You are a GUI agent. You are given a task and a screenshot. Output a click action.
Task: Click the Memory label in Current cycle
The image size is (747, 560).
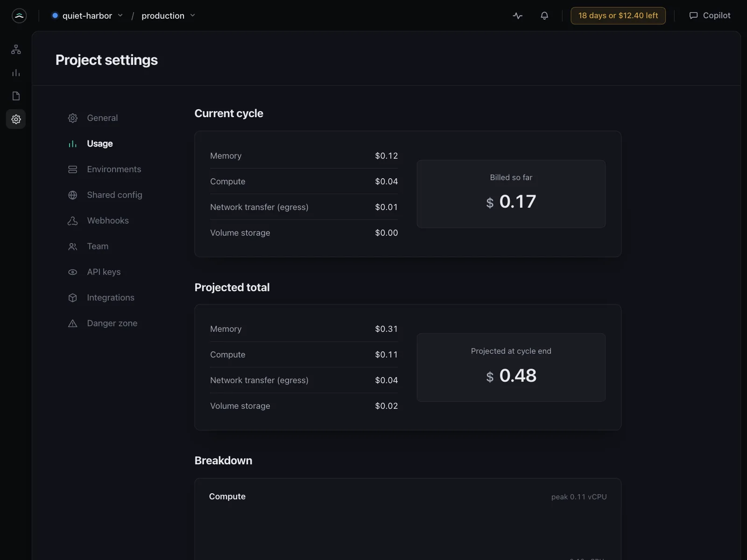[x=226, y=156]
